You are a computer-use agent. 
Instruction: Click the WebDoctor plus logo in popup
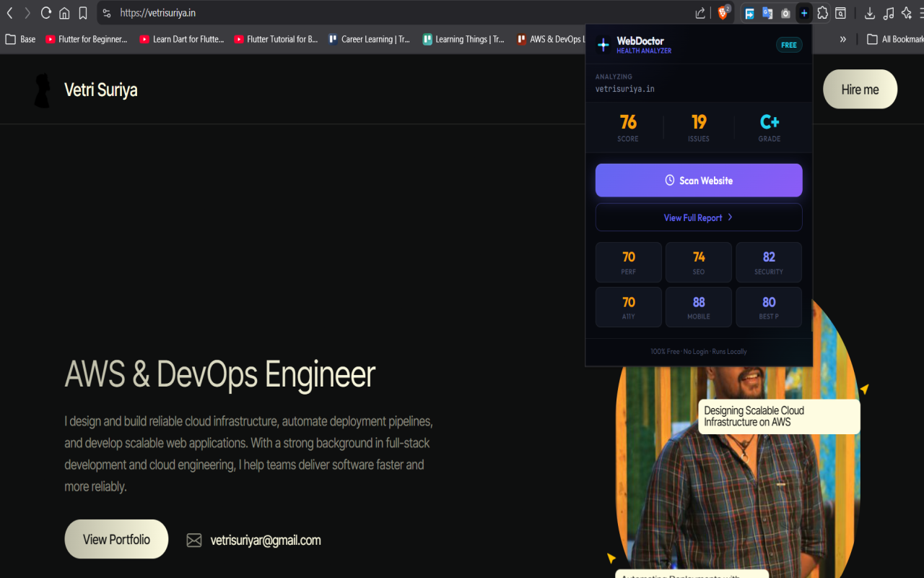[x=603, y=46]
